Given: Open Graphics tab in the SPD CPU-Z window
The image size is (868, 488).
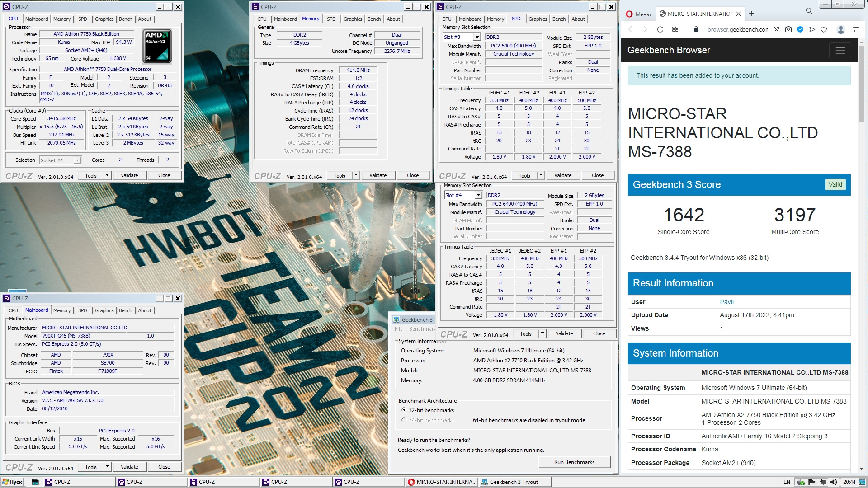Looking at the screenshot, I should [538, 19].
